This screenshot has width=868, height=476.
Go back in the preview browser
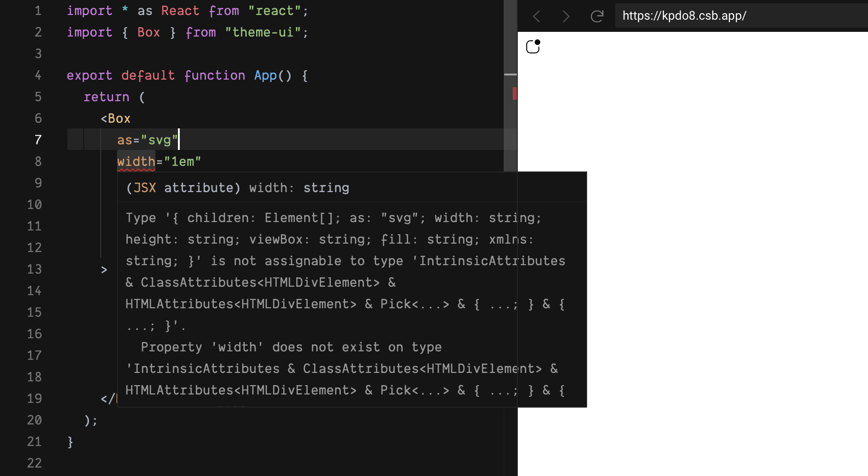click(x=537, y=16)
